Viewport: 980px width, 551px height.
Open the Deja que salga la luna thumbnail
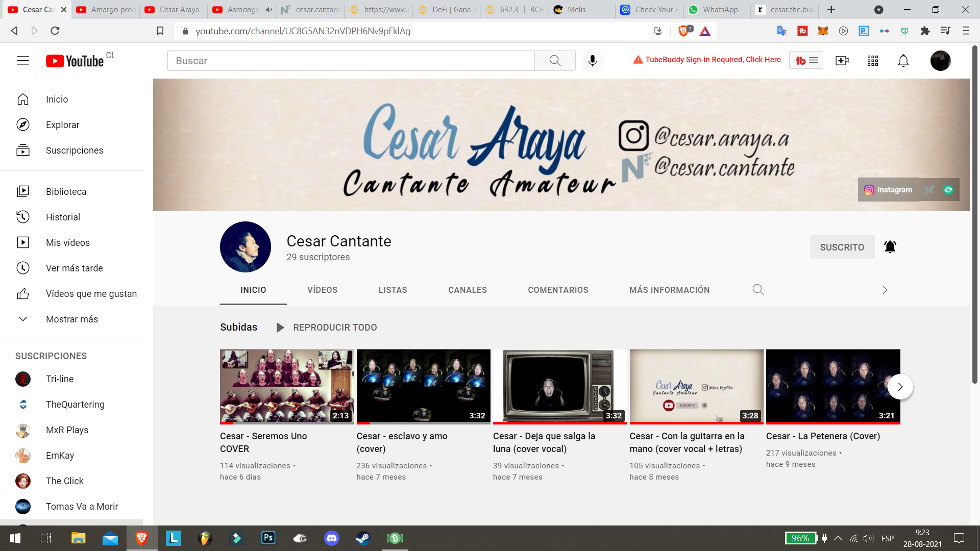pyautogui.click(x=560, y=387)
